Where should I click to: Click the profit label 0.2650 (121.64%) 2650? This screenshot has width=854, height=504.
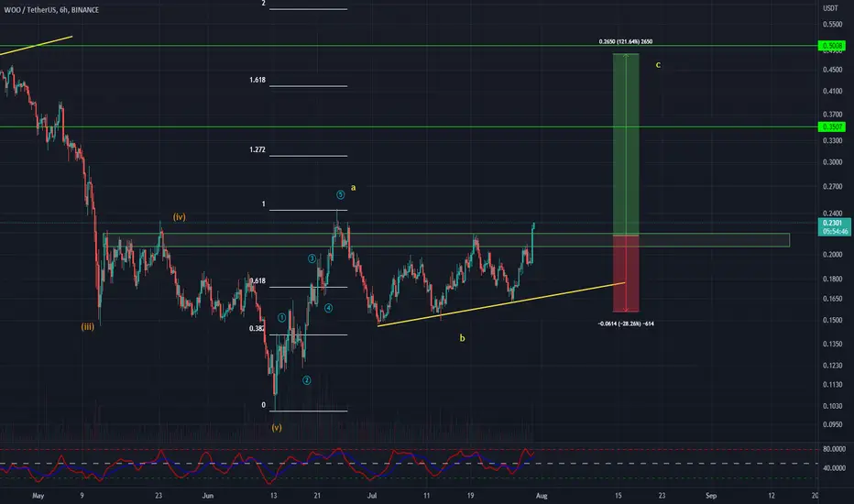625,41
